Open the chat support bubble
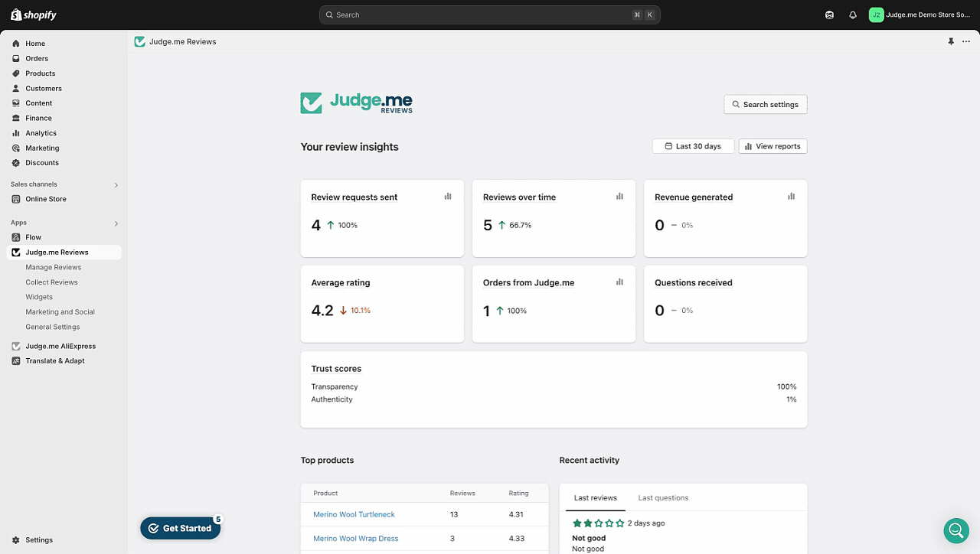This screenshot has width=980, height=554. (955, 530)
